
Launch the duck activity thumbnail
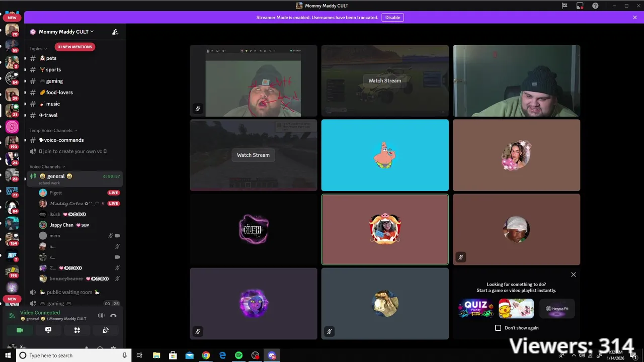click(516, 308)
